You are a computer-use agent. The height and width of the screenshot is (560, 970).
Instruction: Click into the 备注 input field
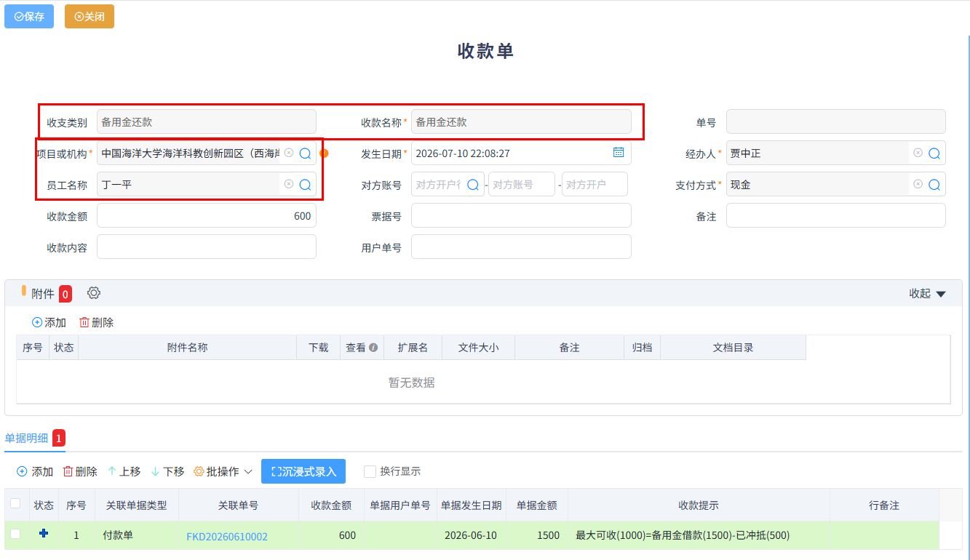pos(836,216)
